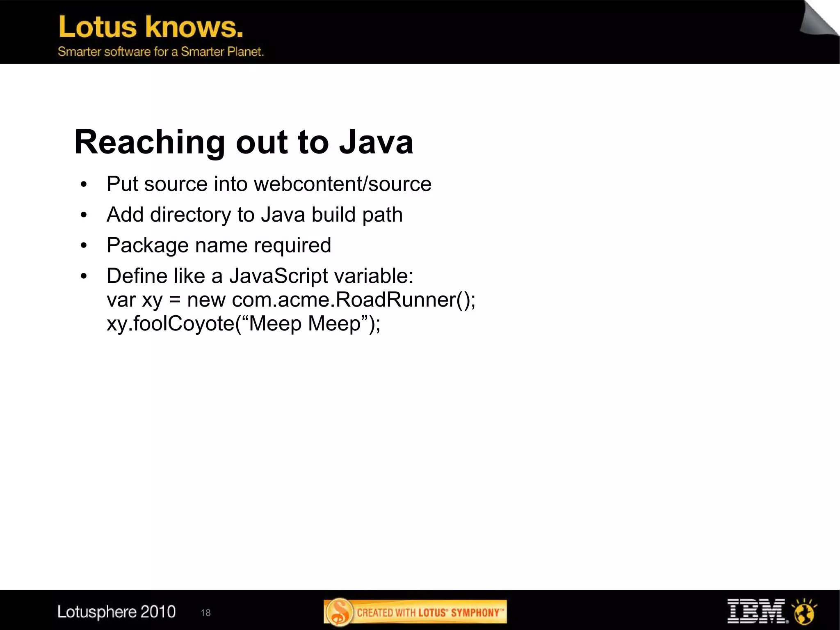The image size is (840, 630).
Task: Click the 'var xy = new com.acme.RoadRunner();' line
Action: [291, 300]
